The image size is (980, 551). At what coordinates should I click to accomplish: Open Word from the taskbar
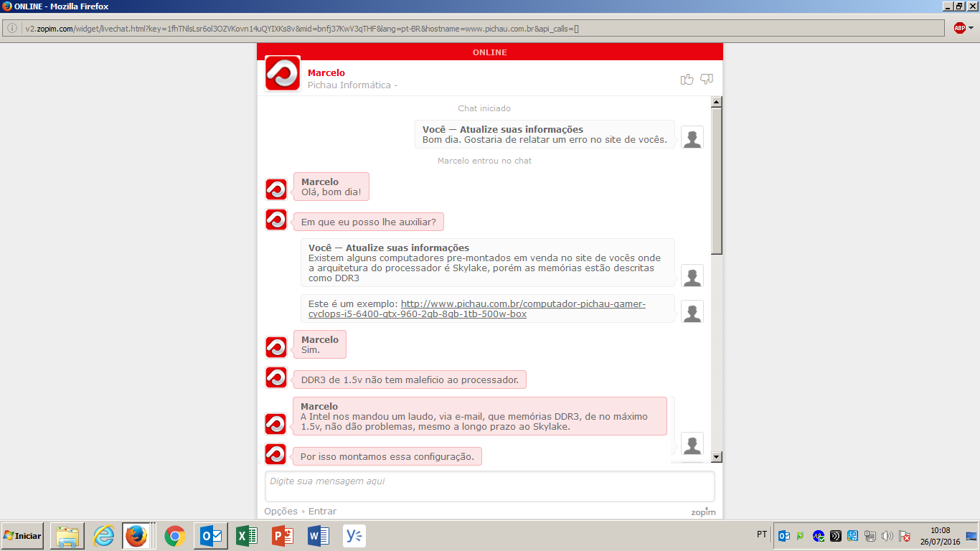(x=319, y=536)
